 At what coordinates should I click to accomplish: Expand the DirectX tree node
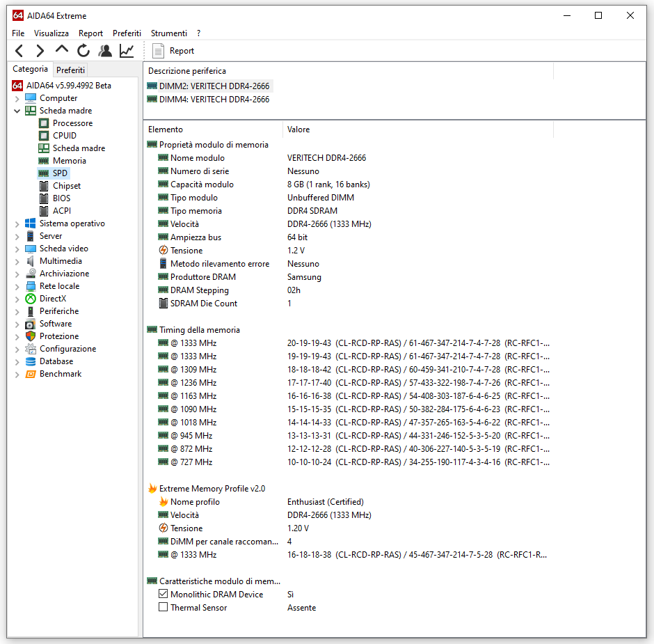coord(17,299)
